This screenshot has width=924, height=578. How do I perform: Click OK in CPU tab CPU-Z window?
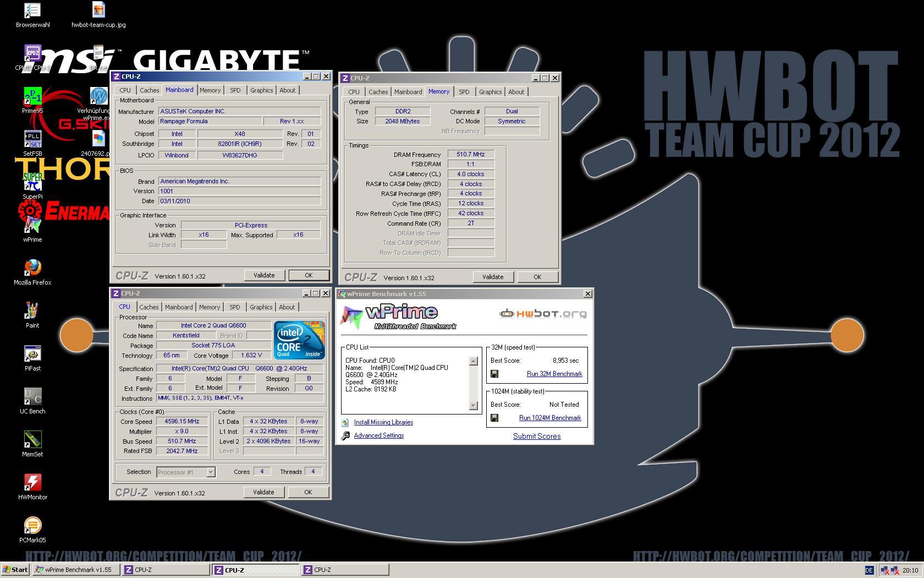(x=308, y=492)
